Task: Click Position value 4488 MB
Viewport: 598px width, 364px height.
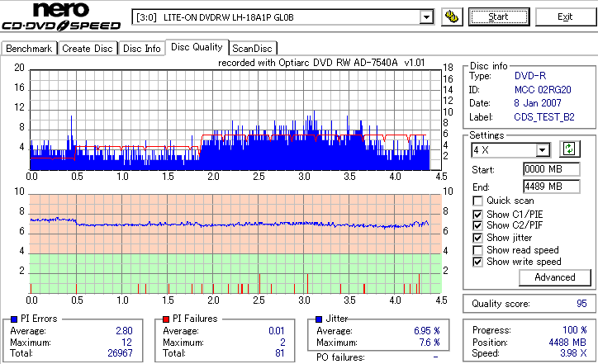Action: 568,343
